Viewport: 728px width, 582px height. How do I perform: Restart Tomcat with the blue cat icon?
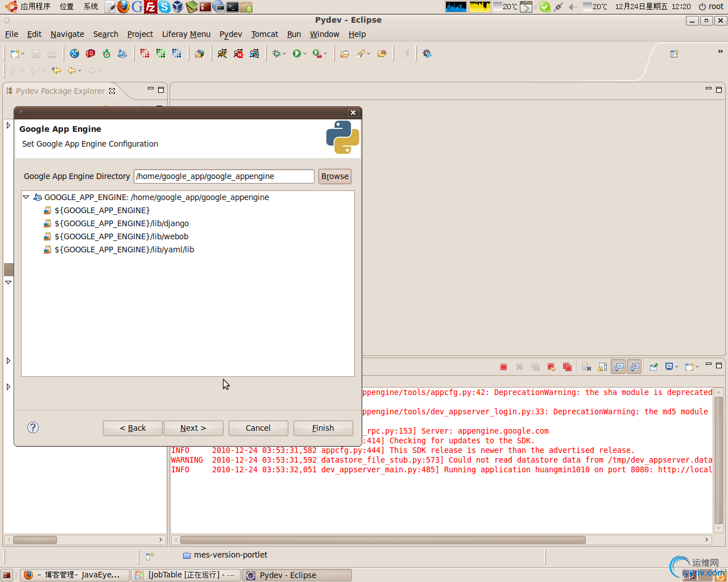point(254,53)
